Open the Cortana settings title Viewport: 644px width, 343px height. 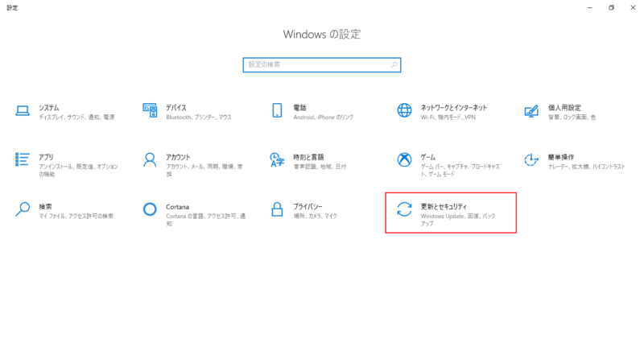(177, 207)
